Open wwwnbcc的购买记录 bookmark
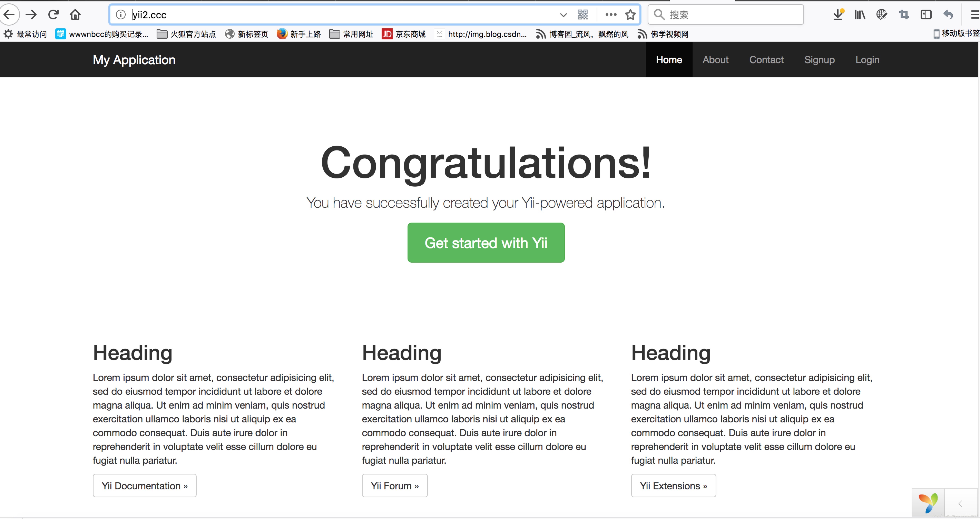The image size is (980, 519). tap(102, 34)
